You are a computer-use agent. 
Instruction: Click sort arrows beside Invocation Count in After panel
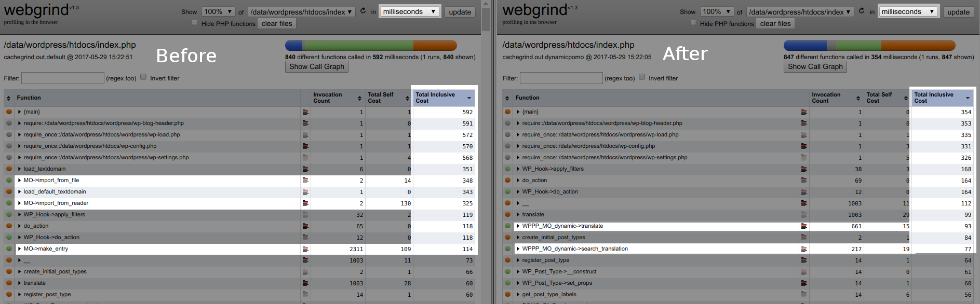pos(858,98)
